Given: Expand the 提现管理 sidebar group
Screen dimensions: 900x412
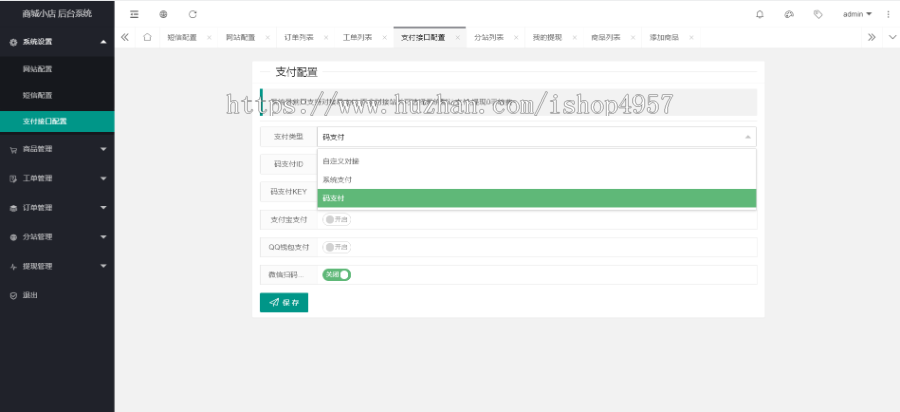Looking at the screenshot, I should [x=103, y=266].
